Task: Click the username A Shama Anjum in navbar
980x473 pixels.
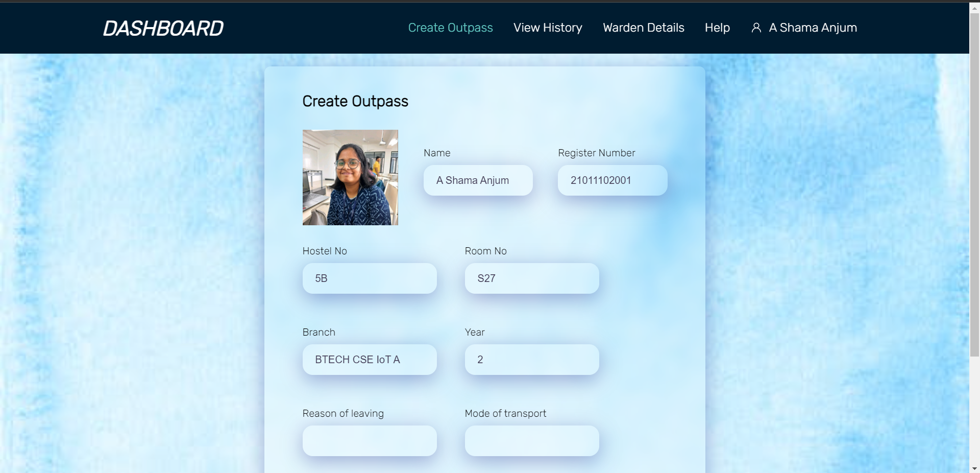Action: point(813,28)
